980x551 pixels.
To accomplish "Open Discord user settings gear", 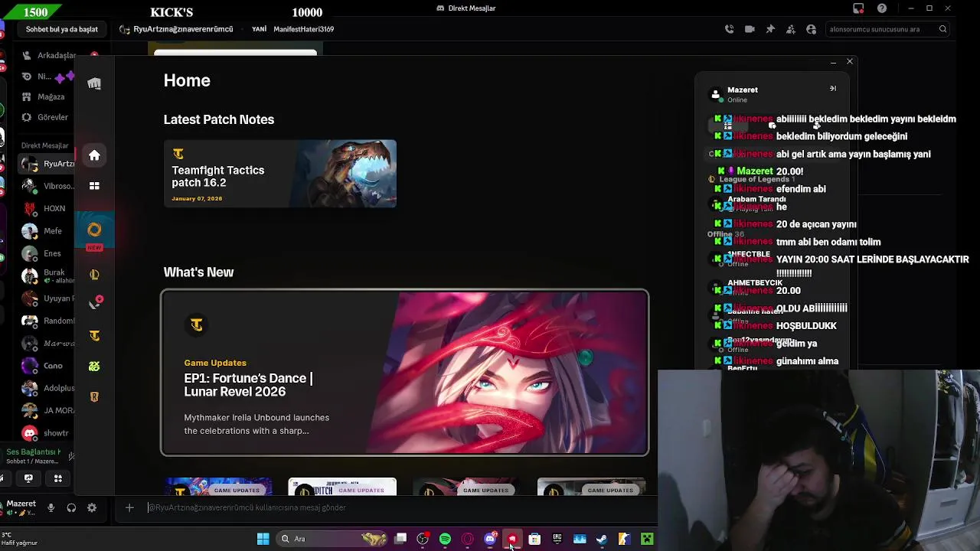I will coord(92,507).
